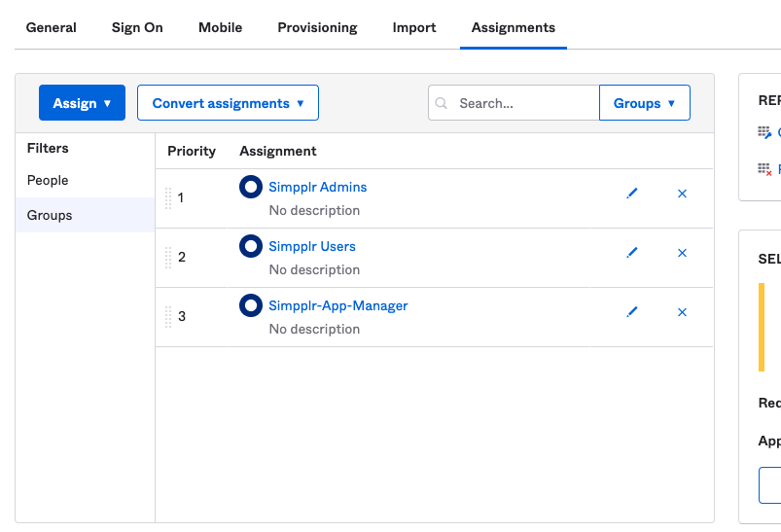Click priority number 2
781x532 pixels.
(x=182, y=257)
